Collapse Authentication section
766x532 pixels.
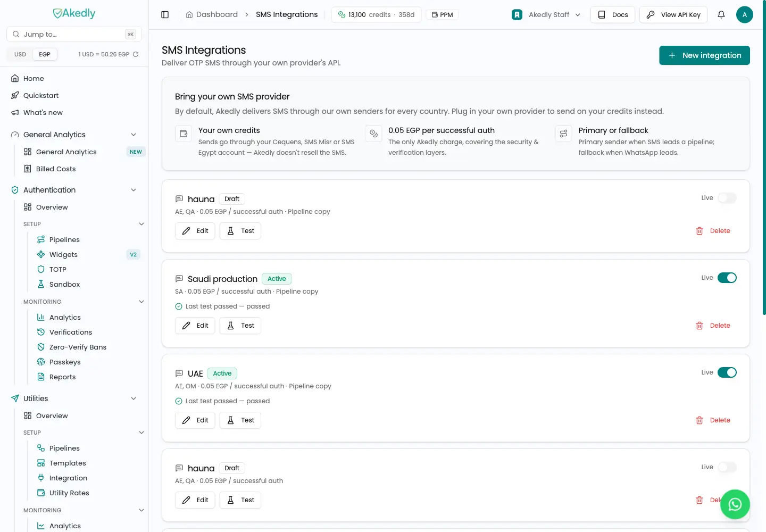pyautogui.click(x=134, y=190)
